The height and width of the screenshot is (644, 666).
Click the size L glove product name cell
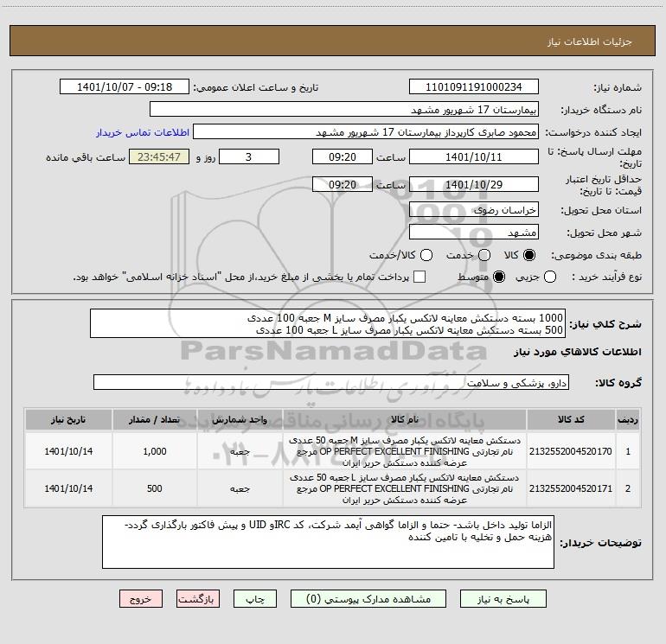coord(405,488)
